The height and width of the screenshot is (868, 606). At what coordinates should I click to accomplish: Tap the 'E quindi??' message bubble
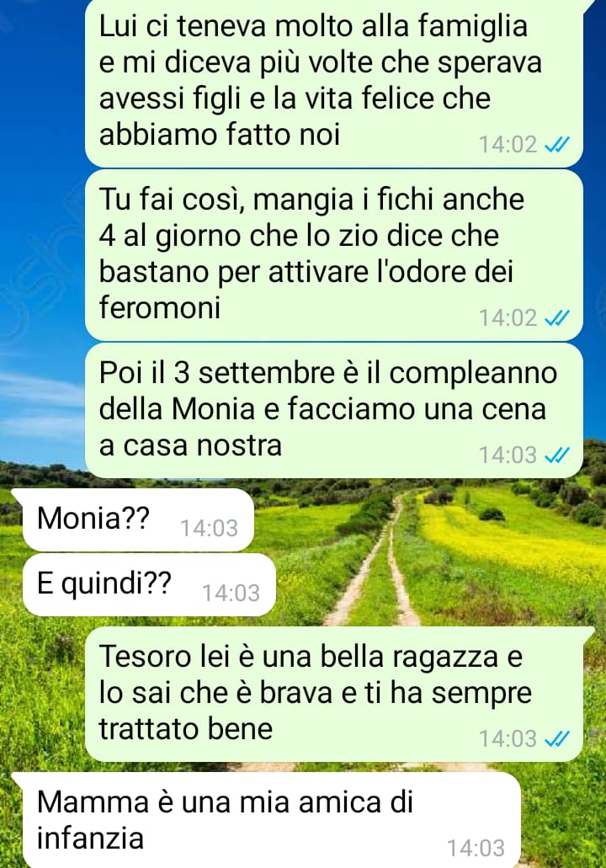(x=149, y=584)
